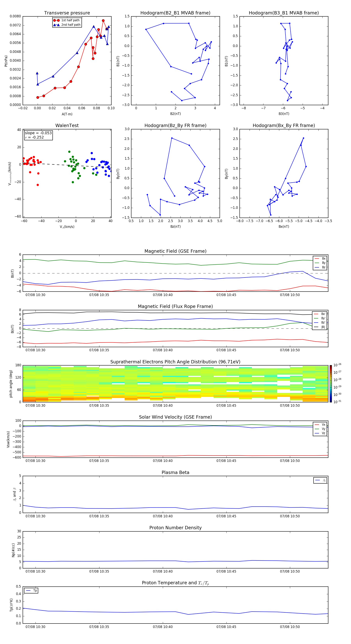Click '2nd half path' legend entry

pos(67,25)
